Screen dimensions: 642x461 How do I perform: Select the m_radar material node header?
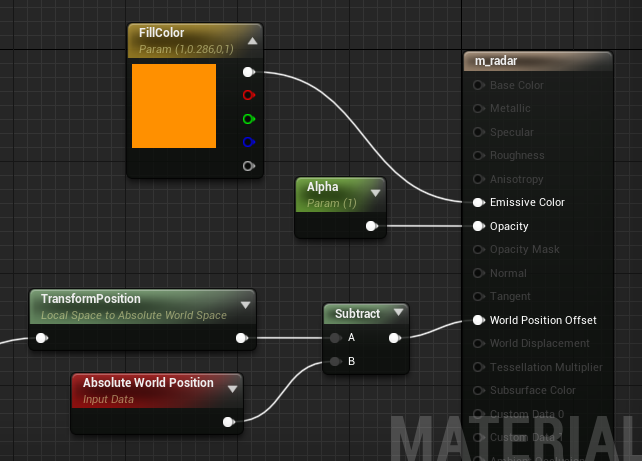pos(538,61)
